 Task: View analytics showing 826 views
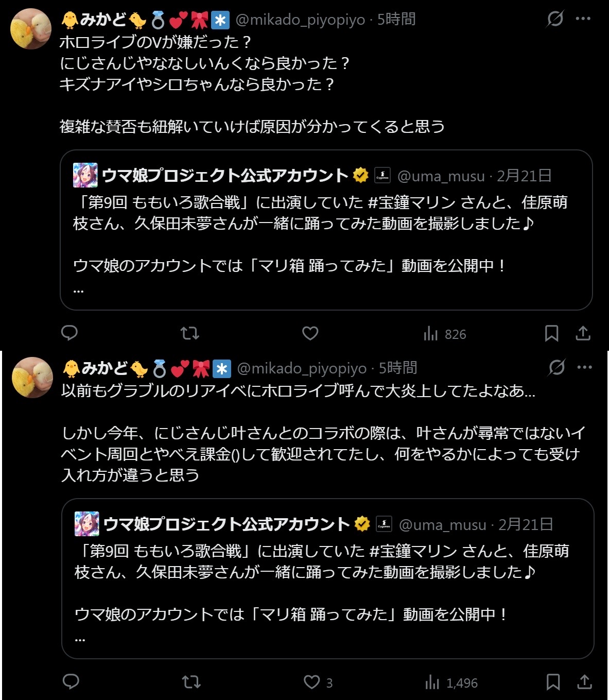click(445, 334)
